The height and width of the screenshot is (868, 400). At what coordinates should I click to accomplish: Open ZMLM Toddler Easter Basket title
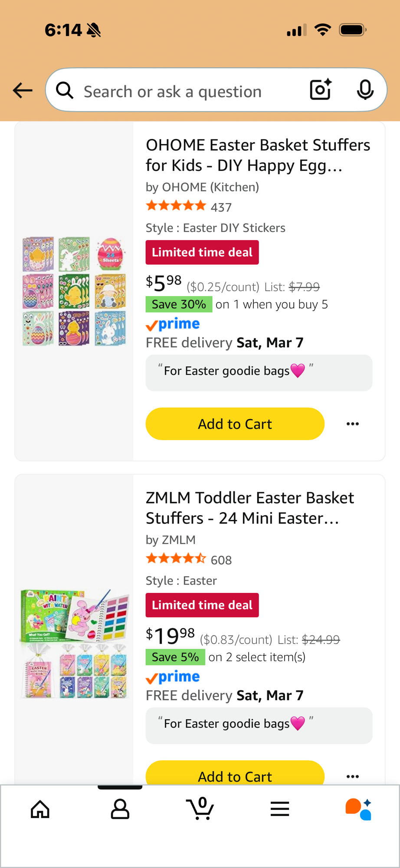(250, 508)
